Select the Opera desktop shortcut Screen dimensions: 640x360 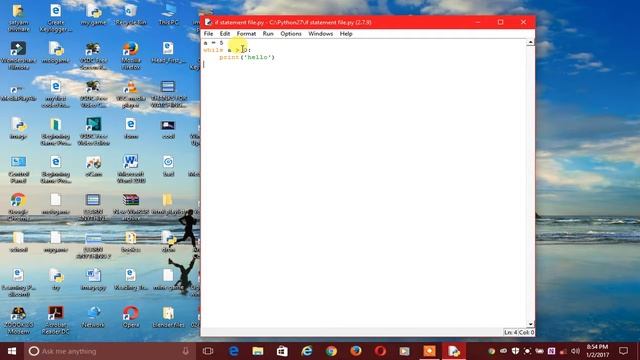coord(131,317)
